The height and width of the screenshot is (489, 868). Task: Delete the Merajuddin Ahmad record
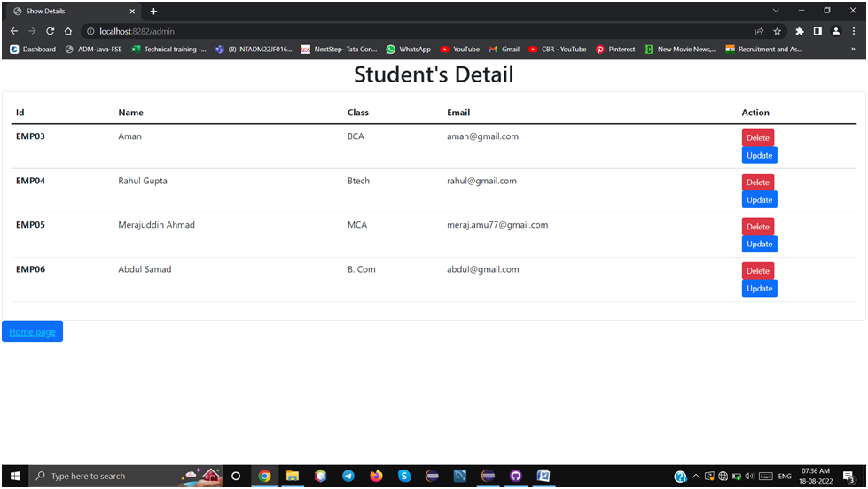[758, 226]
